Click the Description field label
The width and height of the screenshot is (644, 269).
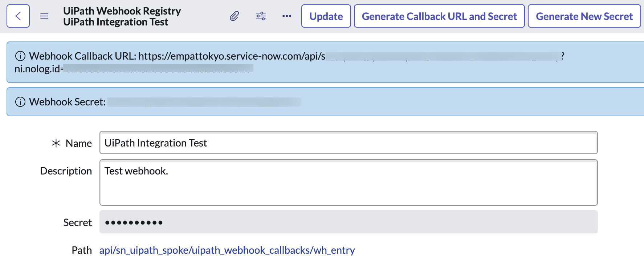pyautogui.click(x=66, y=171)
